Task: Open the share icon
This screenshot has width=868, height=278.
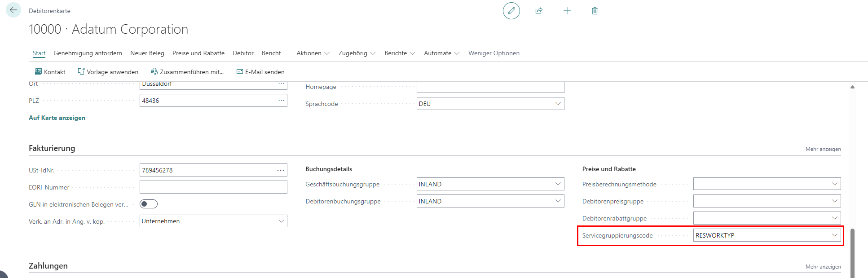Action: pos(539,11)
